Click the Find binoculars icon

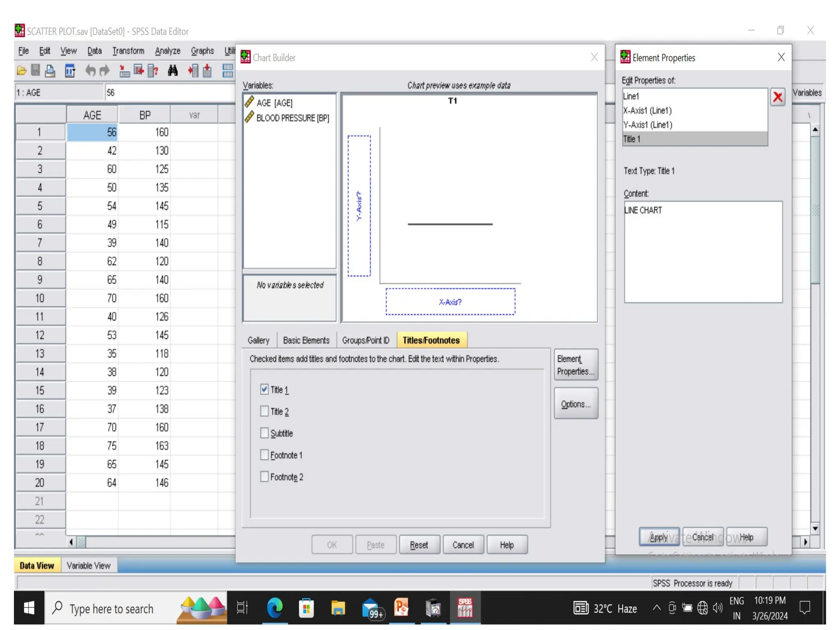(x=173, y=71)
